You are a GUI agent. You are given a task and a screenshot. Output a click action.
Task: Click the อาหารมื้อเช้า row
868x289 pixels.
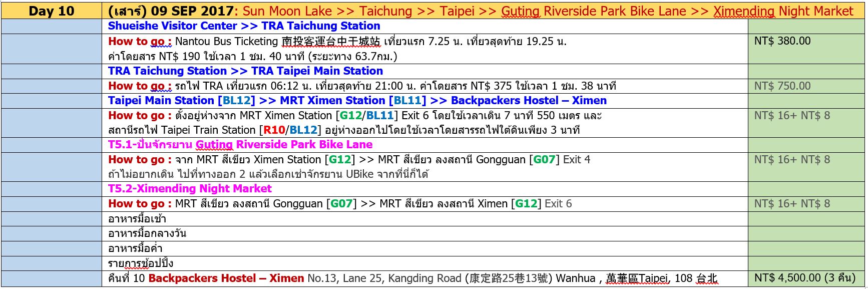[425, 219]
